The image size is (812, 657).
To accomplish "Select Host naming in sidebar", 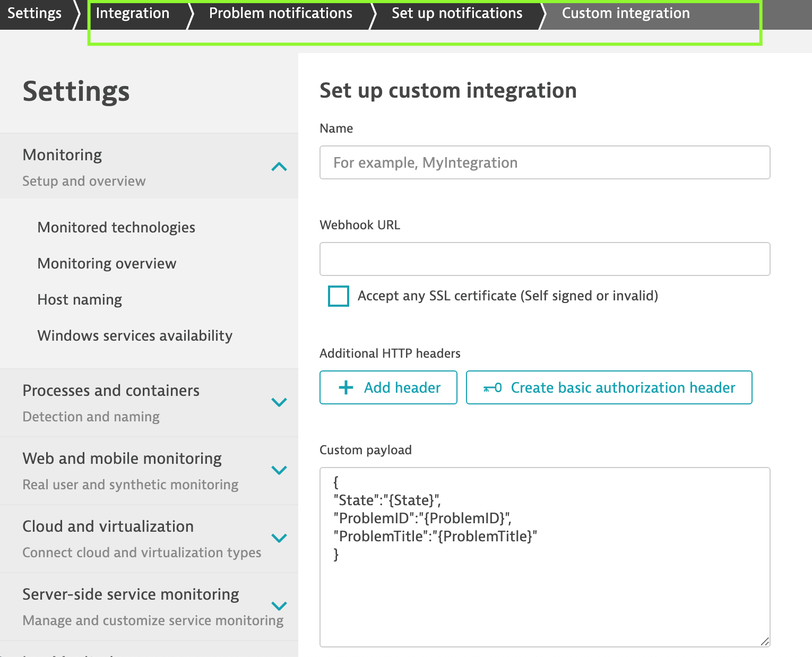I will (x=80, y=299).
